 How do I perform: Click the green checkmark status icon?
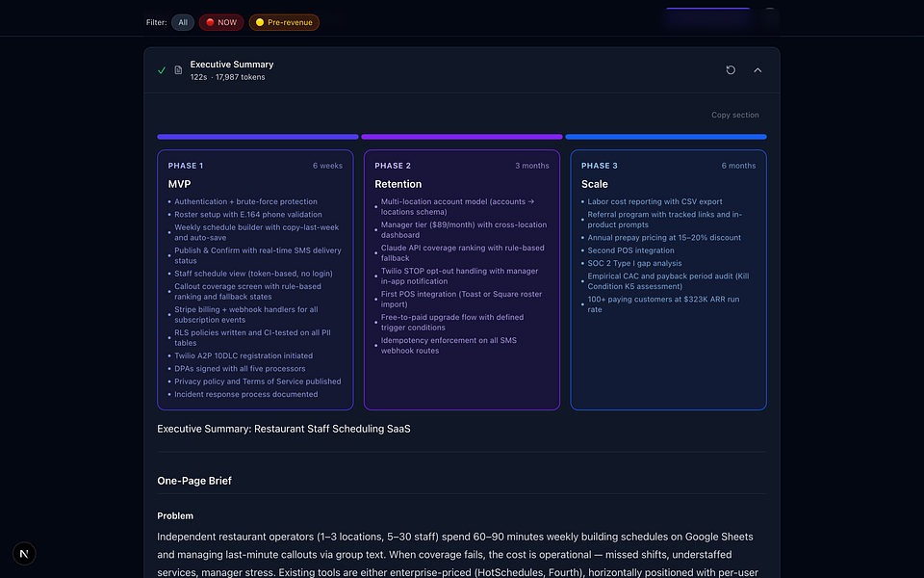(162, 70)
